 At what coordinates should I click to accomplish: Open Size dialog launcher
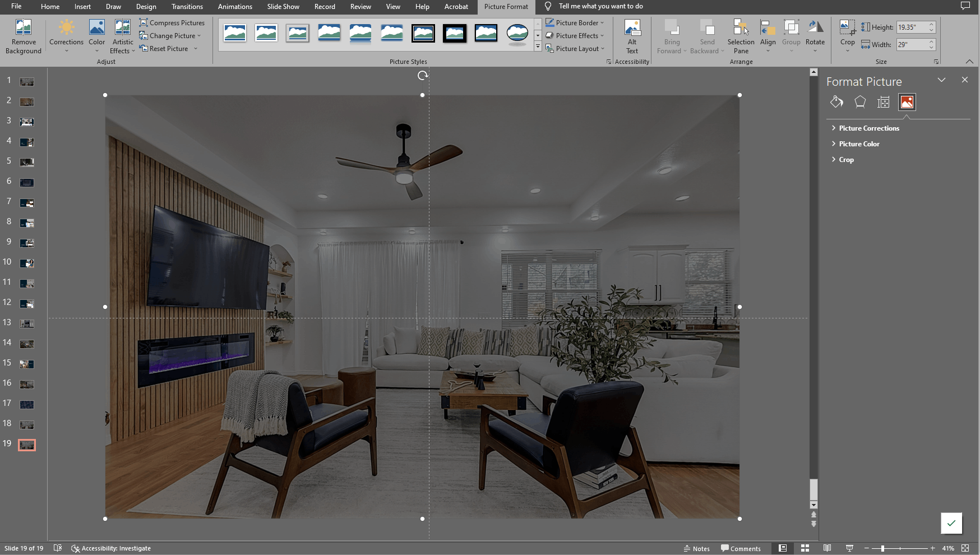[936, 62]
